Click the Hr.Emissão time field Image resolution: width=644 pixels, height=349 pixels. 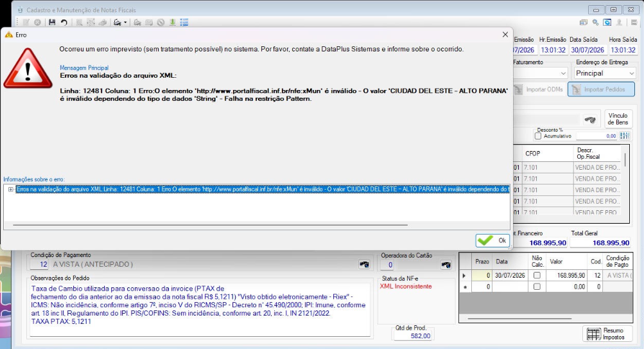click(553, 49)
